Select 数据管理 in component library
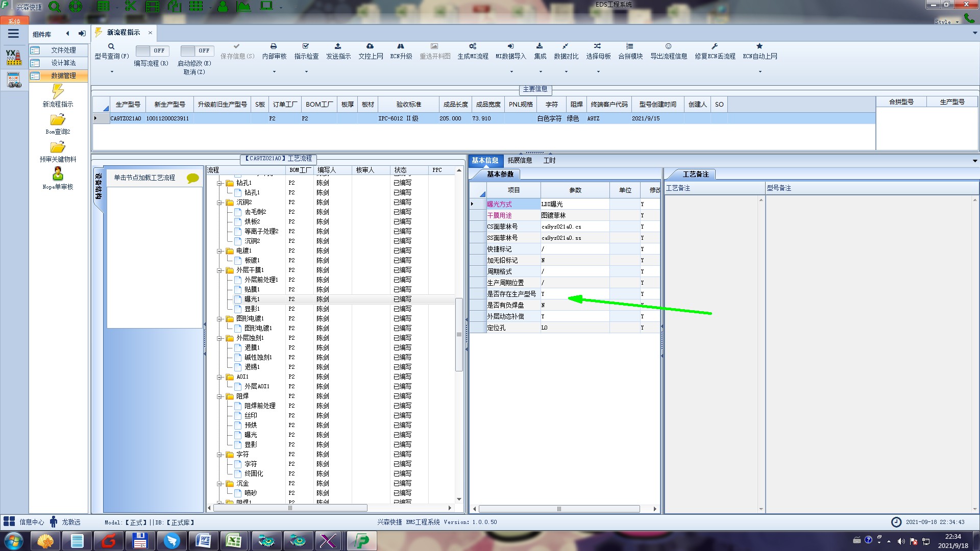980x551 pixels. pyautogui.click(x=63, y=76)
